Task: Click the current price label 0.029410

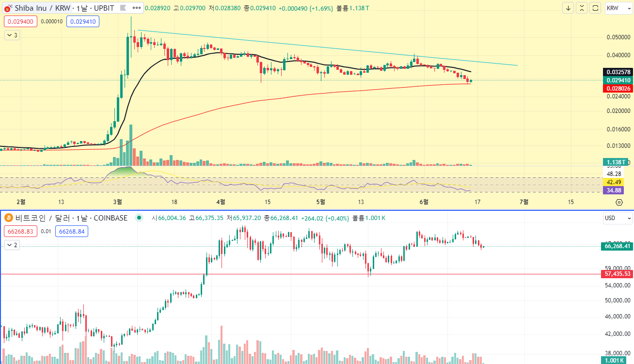Action: click(x=618, y=80)
